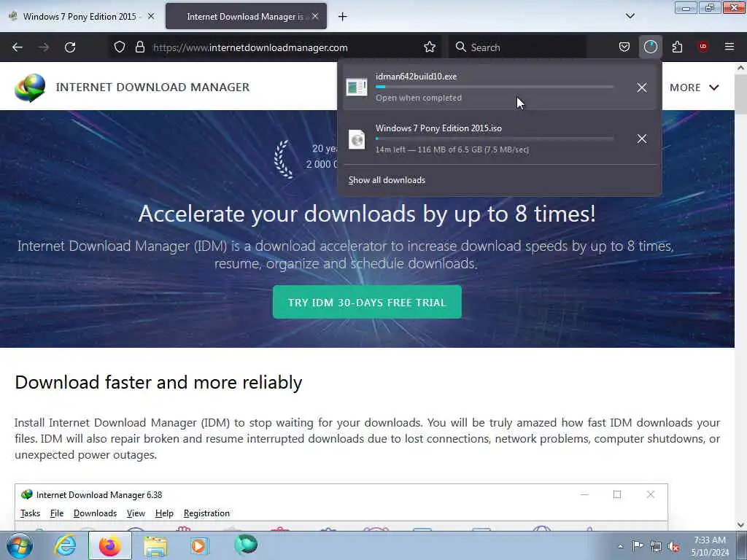Click TRY IDM 30-DAYS FREE TRIAL button
The width and height of the screenshot is (747, 560).
click(x=367, y=302)
